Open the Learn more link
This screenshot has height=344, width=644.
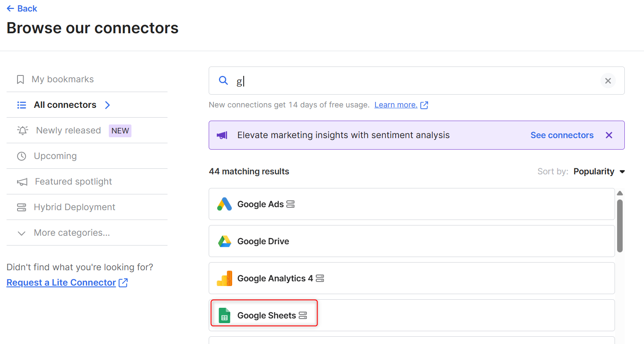click(396, 105)
